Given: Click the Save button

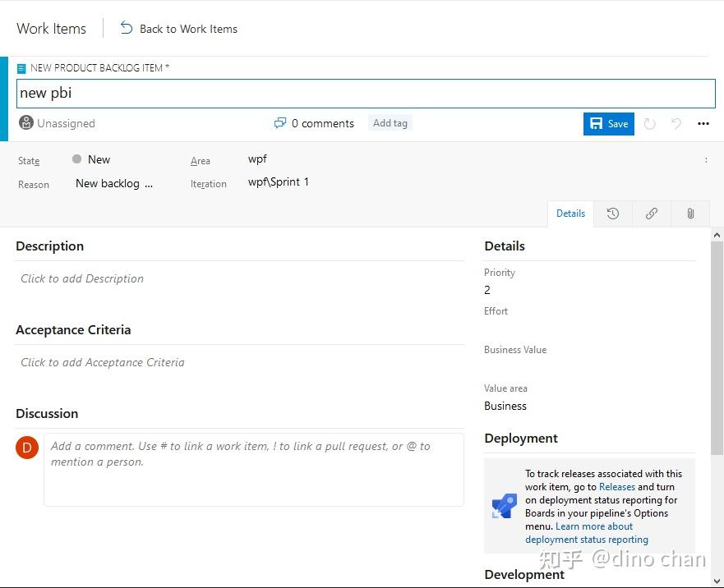Looking at the screenshot, I should pos(608,123).
